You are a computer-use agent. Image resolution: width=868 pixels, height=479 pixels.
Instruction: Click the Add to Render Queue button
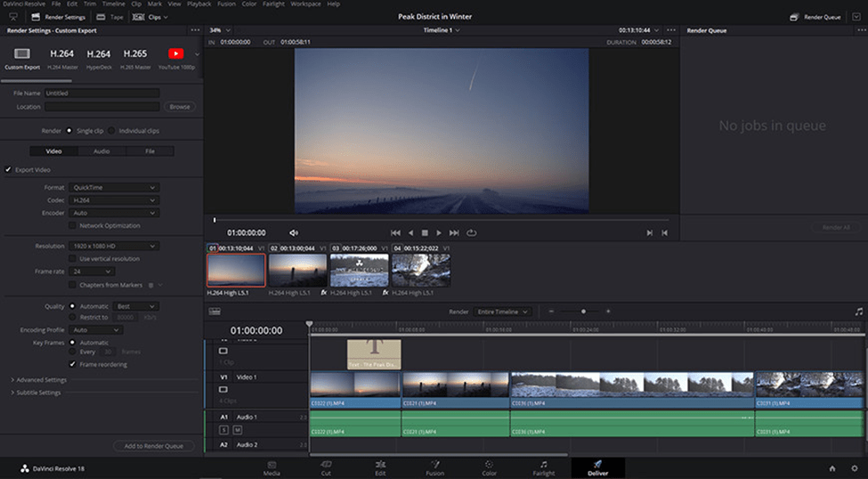[153, 446]
